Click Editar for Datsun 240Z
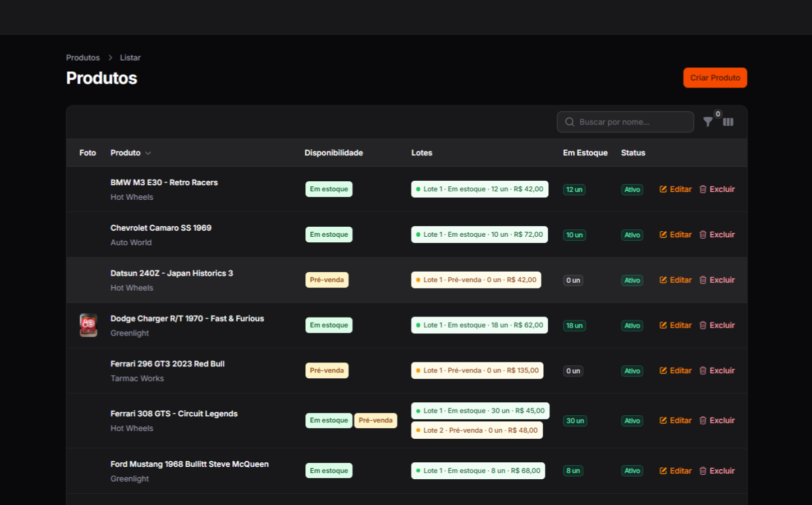 [x=676, y=280]
